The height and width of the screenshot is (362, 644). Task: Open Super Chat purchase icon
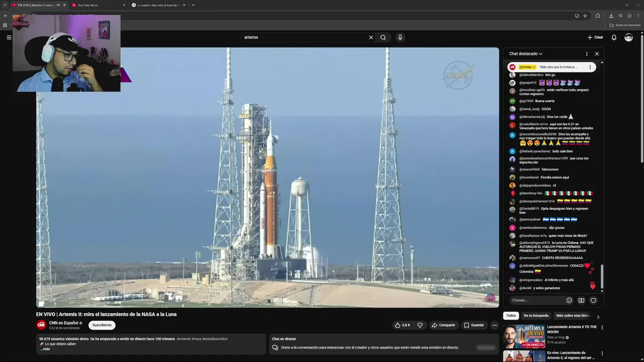581,300
